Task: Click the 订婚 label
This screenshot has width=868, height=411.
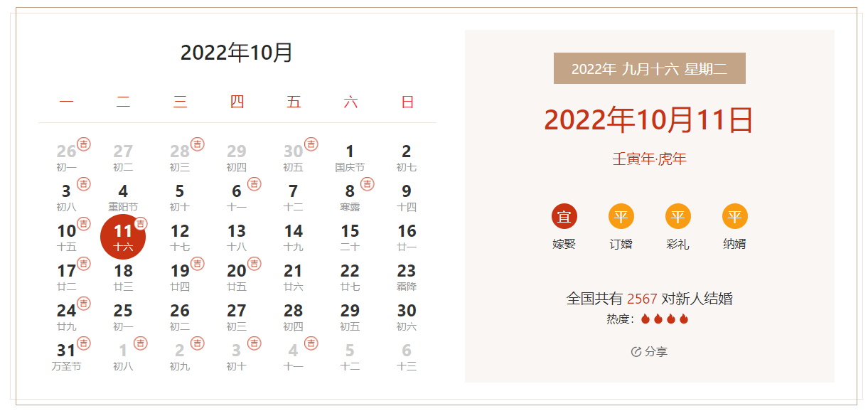Action: click(x=621, y=244)
